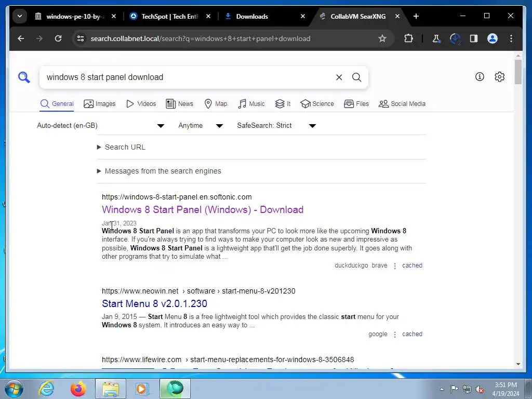The width and height of the screenshot is (532, 399).
Task: Open the Anytime time range dropdown
Action: click(201, 126)
